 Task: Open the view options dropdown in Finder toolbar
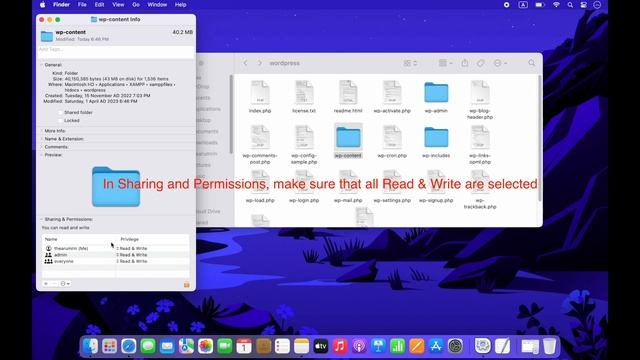coord(410,63)
